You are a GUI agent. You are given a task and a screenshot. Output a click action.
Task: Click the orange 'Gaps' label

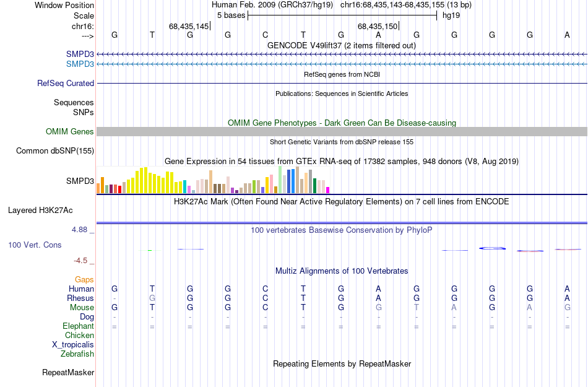(84, 279)
